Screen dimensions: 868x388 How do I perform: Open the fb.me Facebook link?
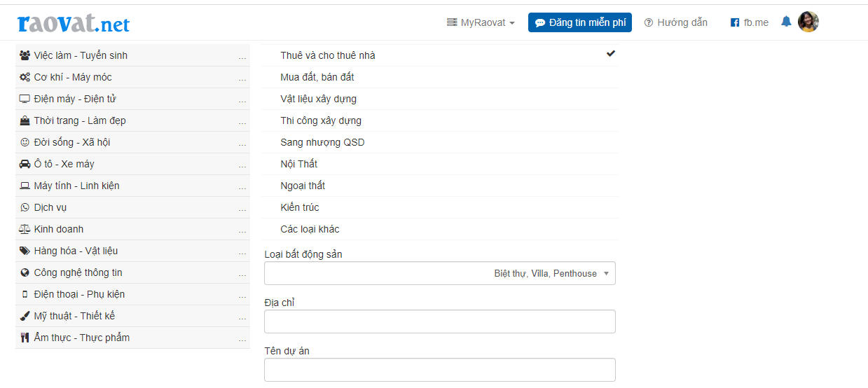[x=750, y=22]
